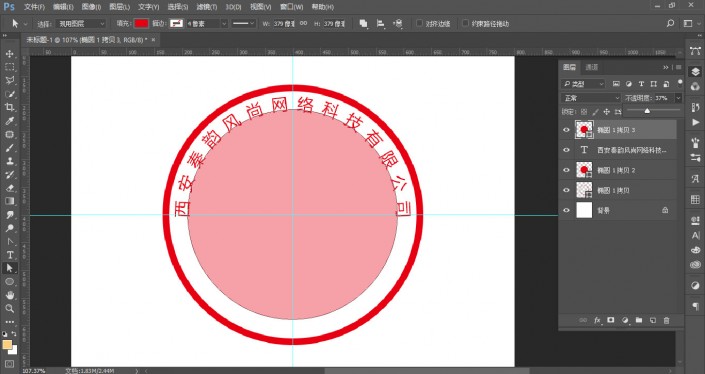Enable the 对齐边缘 checkbox
The width and height of the screenshot is (705, 374).
click(419, 23)
